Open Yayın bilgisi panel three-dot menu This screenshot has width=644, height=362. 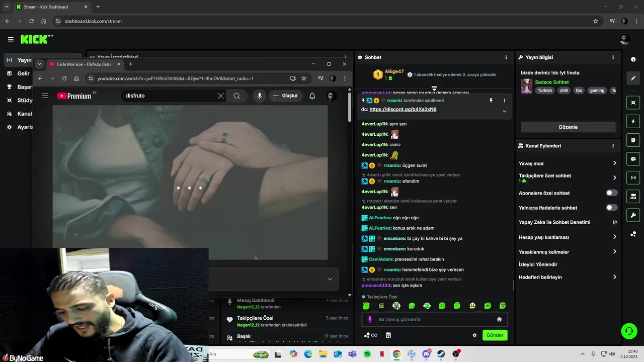click(613, 57)
